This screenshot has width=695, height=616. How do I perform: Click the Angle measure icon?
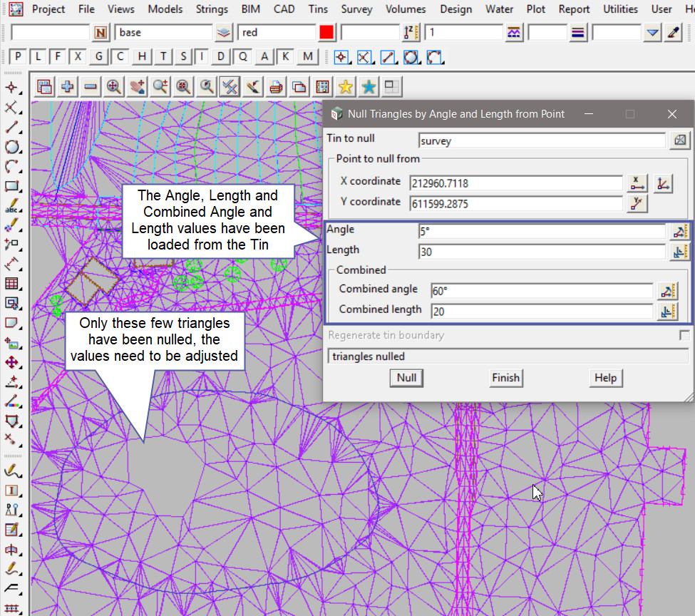coord(680,231)
